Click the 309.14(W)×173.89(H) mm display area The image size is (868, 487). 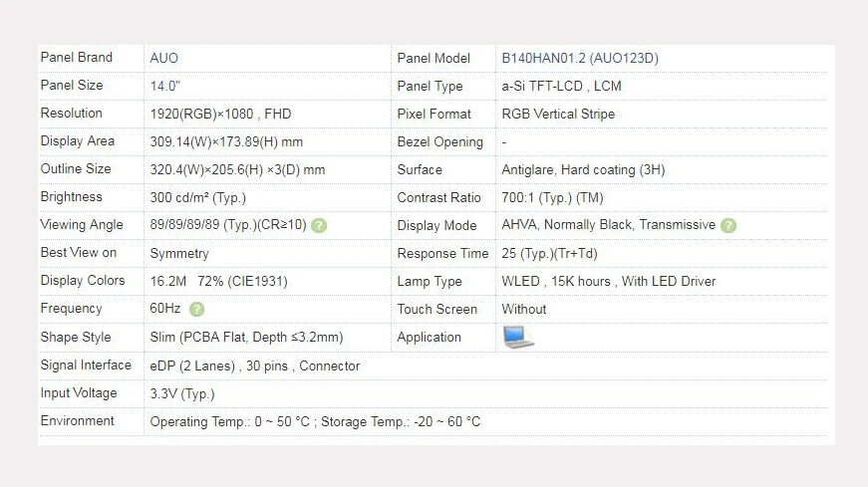(226, 141)
